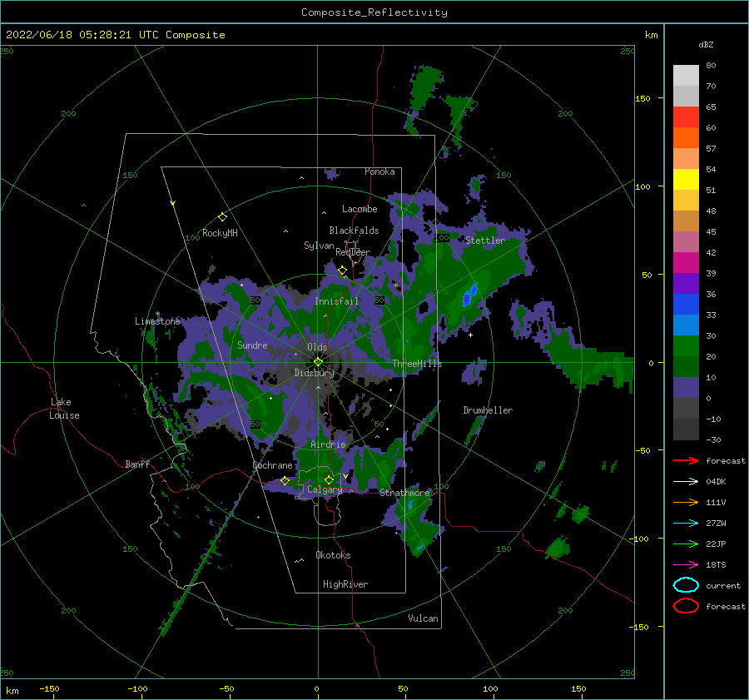Click the yellow diamond marker near RockyMH
This screenshot has width=749, height=700.
(222, 217)
